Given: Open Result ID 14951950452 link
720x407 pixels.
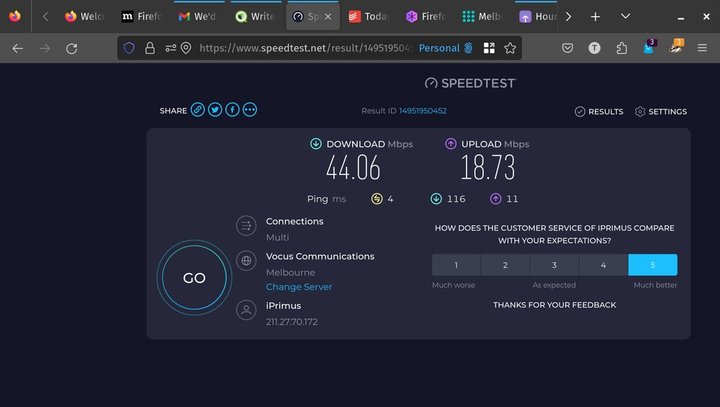Looking at the screenshot, I should (x=422, y=111).
